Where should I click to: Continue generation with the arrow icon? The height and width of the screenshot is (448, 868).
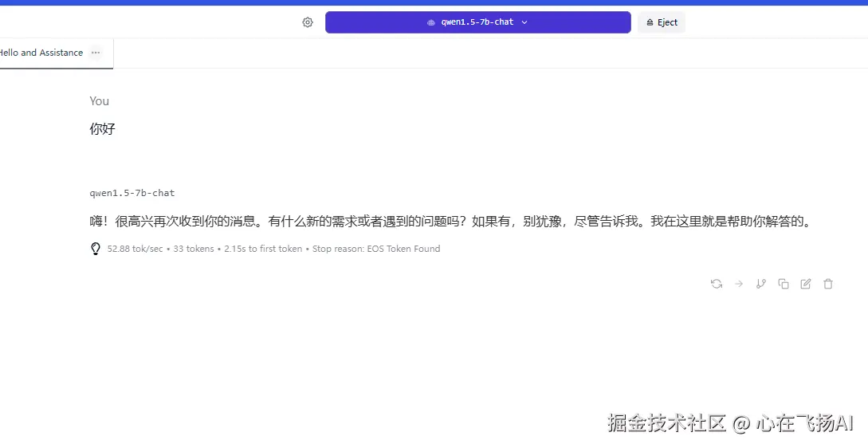pyautogui.click(x=739, y=284)
